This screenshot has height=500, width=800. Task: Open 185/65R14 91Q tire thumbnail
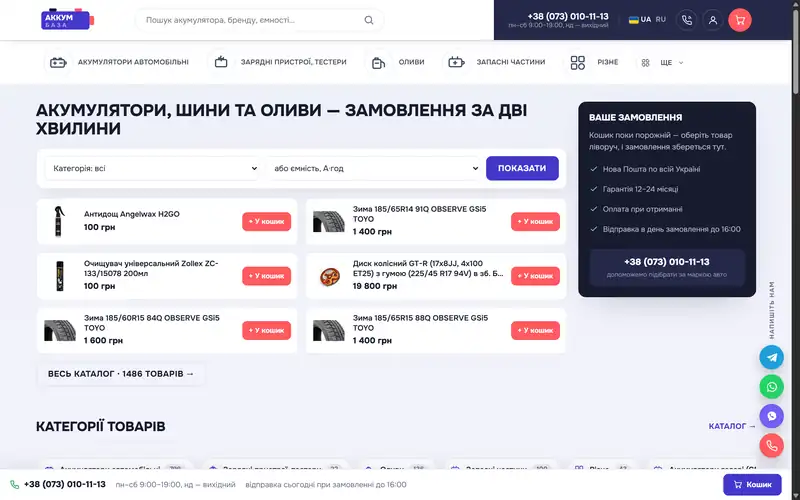point(329,221)
